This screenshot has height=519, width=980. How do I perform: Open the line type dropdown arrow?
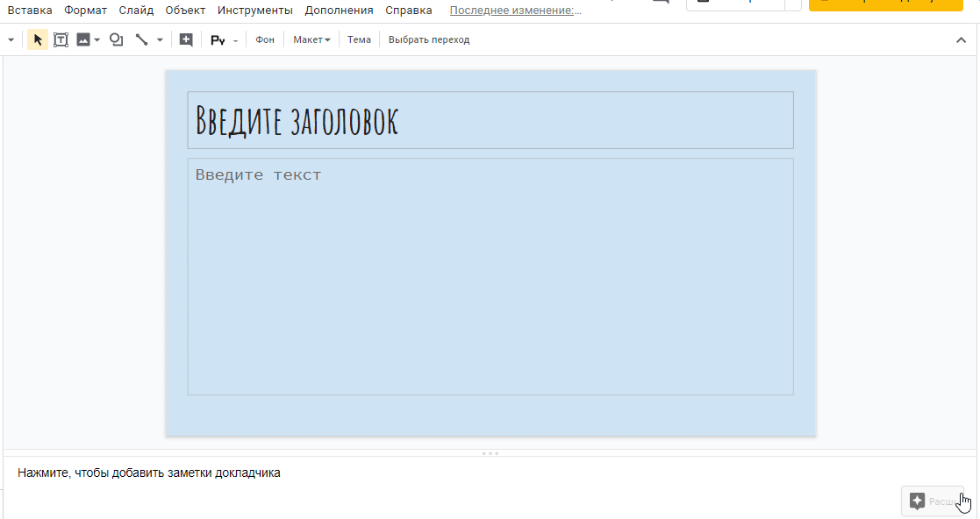tap(160, 40)
